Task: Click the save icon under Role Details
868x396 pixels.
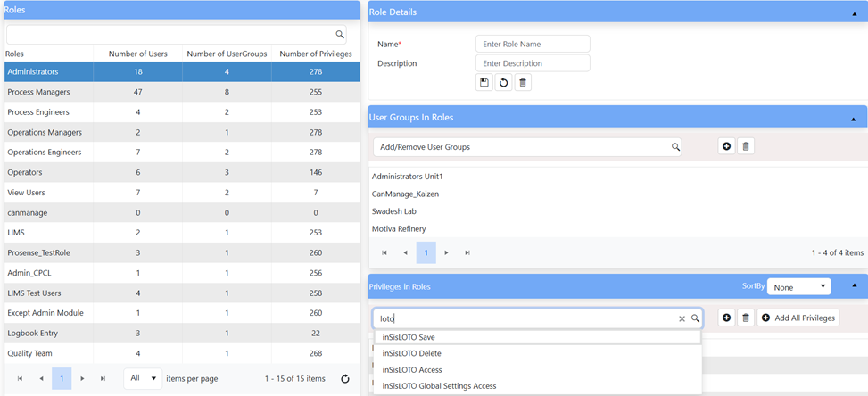Action: click(484, 83)
